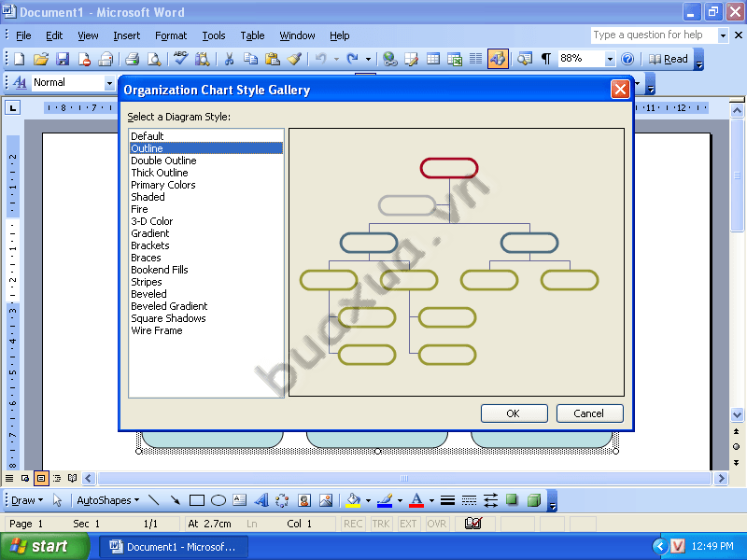Image resolution: width=747 pixels, height=560 pixels.
Task: Click the Undo arrow icon
Action: pos(321,59)
